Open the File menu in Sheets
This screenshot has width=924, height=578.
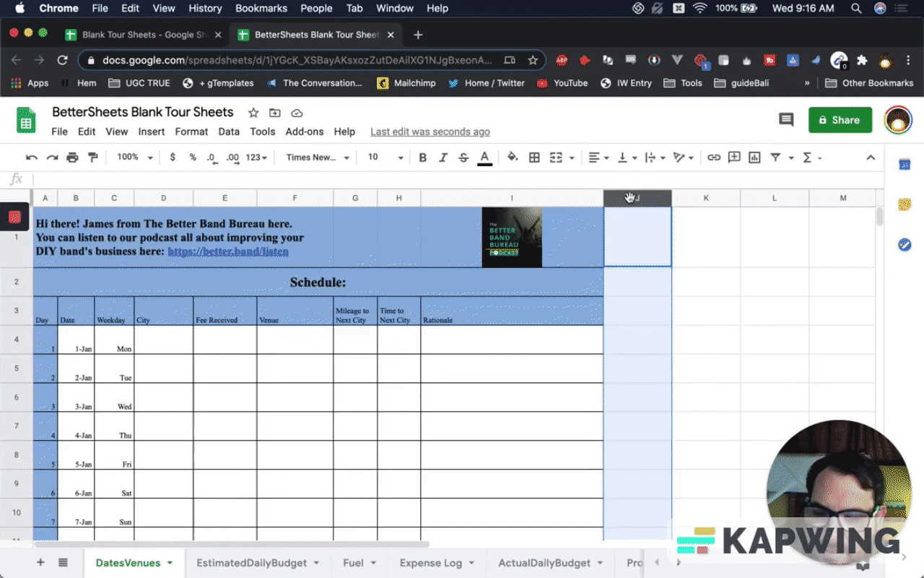click(x=59, y=131)
